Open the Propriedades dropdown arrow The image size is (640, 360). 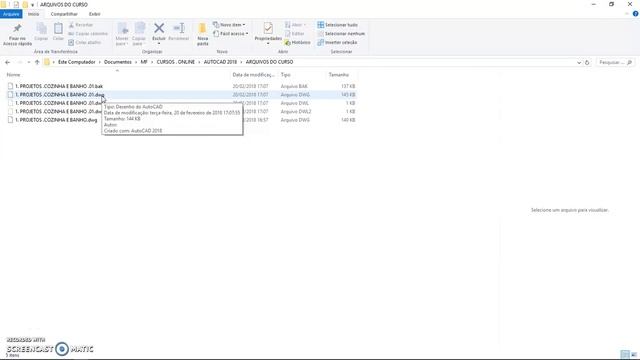[268, 44]
